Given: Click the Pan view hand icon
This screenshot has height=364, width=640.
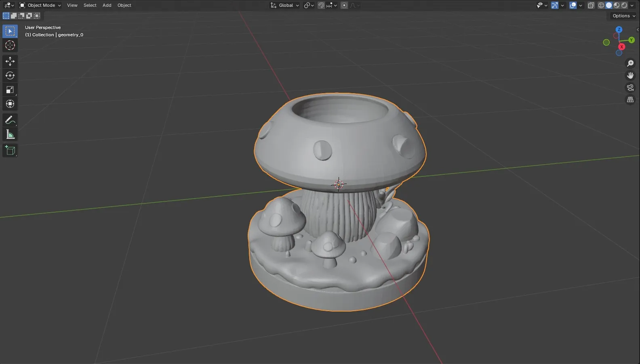Looking at the screenshot, I should tap(630, 75).
